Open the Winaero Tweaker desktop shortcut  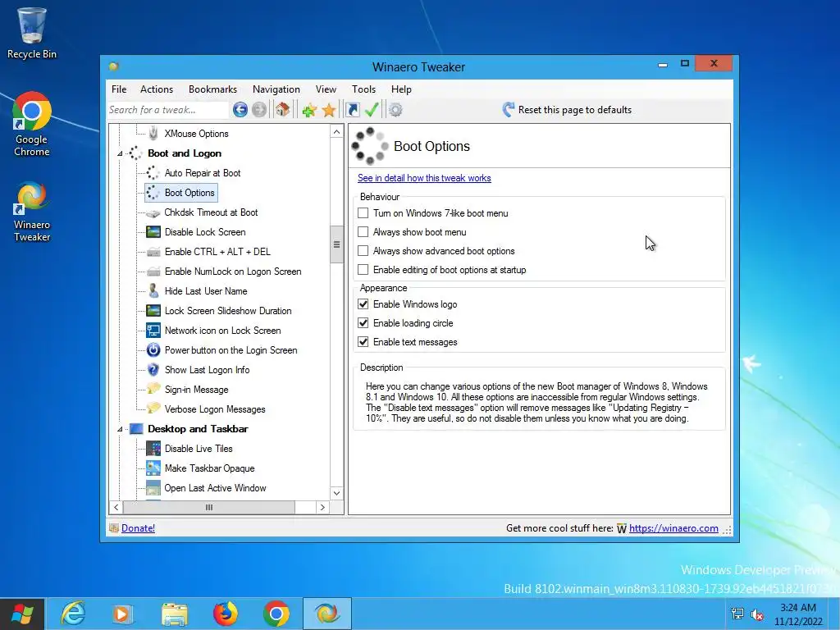coord(32,212)
